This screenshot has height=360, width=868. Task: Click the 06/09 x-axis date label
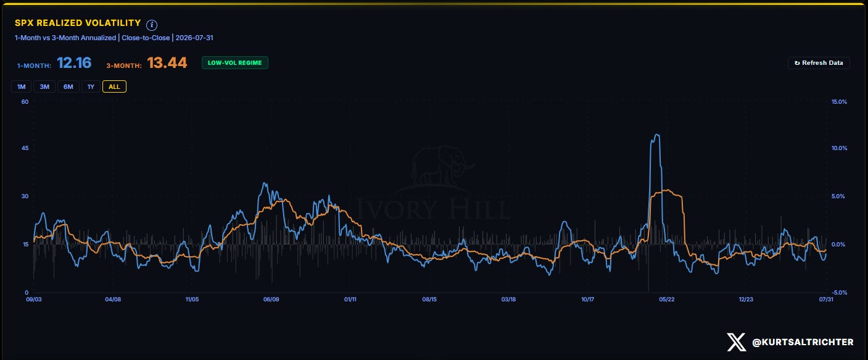pos(271,299)
